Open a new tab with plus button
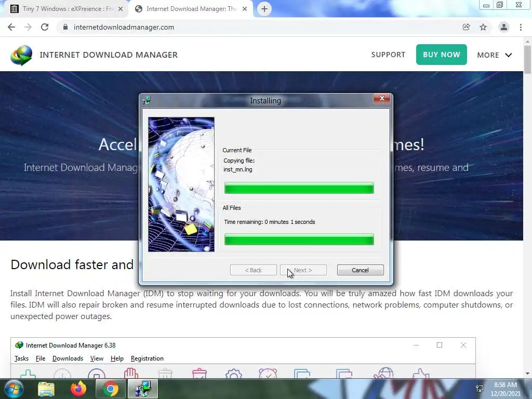The image size is (532, 399). coord(264,9)
